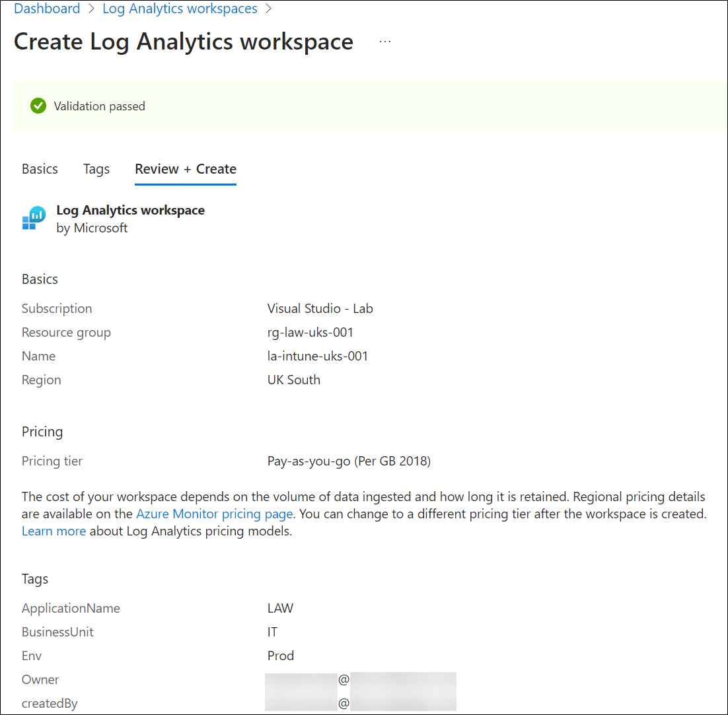Click the 'Env' tag label

(32, 656)
